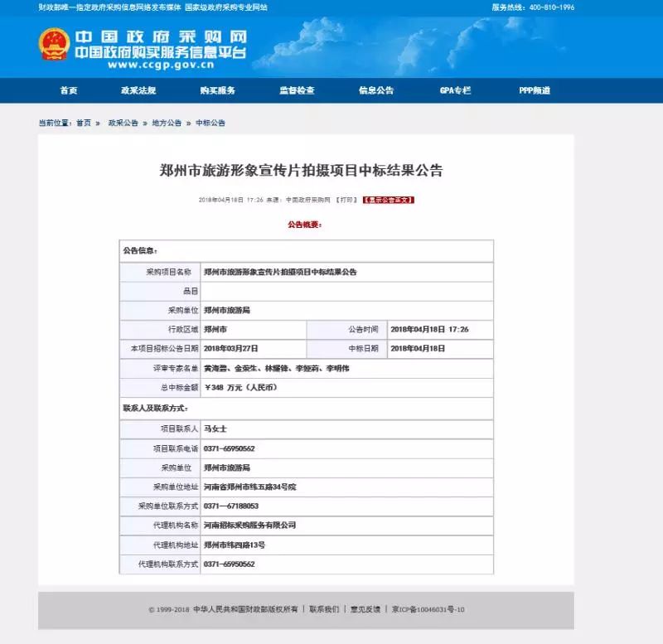Image resolution: width=663 pixels, height=644 pixels.
Task: Click the 代理机构名称 row label
Action: (x=176, y=525)
